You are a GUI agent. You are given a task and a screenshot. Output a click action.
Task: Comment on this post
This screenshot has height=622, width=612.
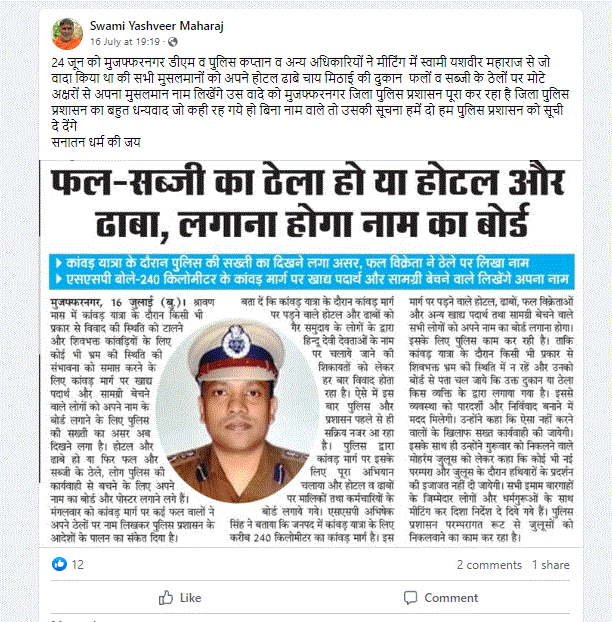click(441, 598)
